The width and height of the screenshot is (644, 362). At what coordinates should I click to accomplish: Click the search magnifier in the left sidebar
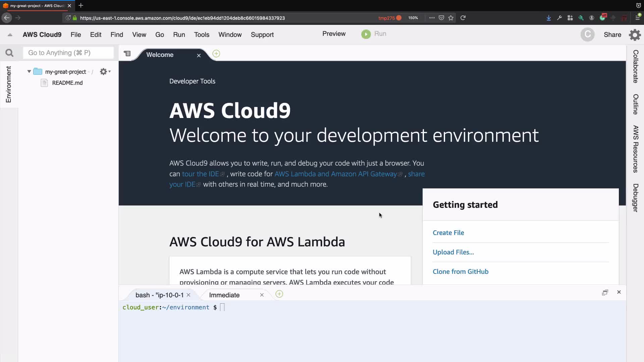(9, 53)
